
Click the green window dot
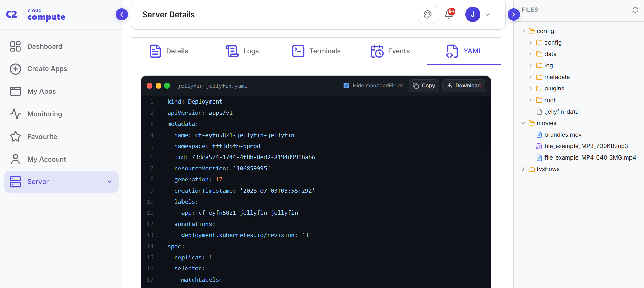tap(167, 86)
